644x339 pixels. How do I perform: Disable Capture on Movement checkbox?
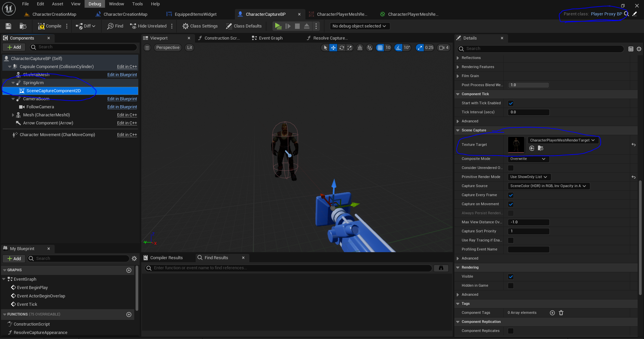coord(511,204)
